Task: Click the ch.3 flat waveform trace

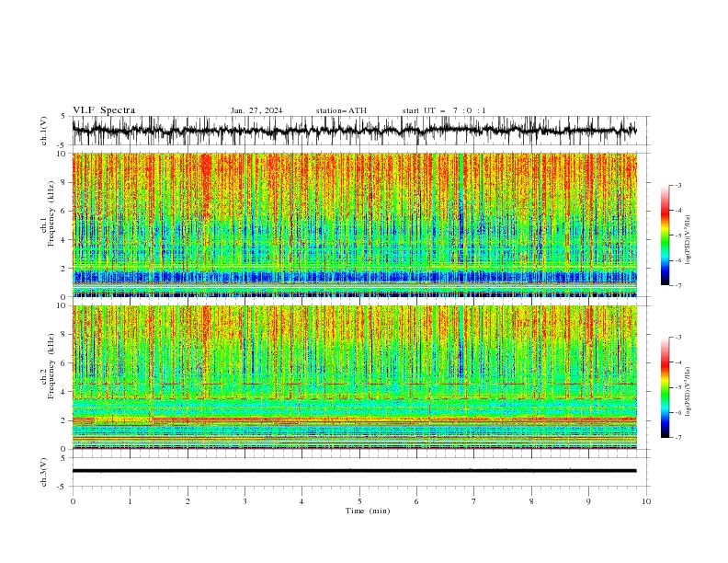Action: [354, 471]
